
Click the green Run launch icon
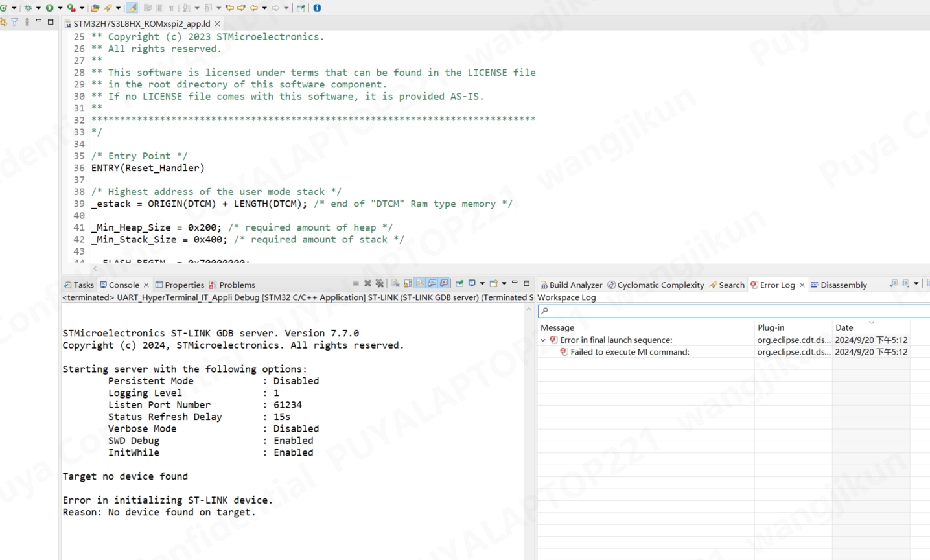tap(49, 8)
